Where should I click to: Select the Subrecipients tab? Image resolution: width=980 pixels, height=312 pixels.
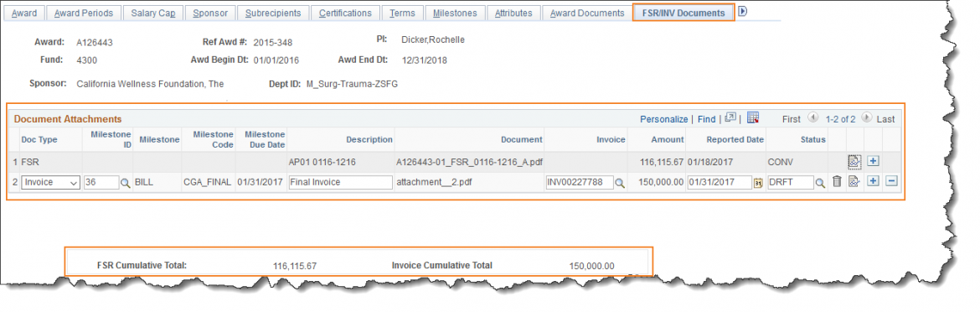[x=272, y=13]
